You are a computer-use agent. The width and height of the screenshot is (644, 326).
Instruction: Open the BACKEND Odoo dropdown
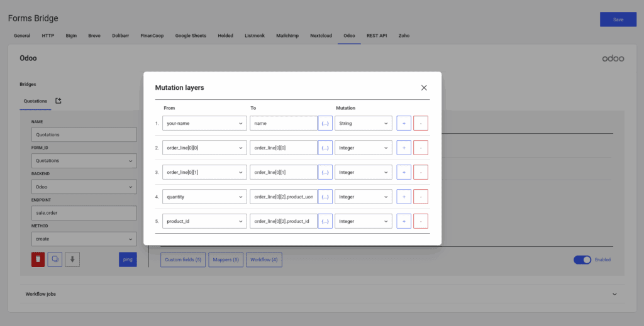(x=84, y=187)
